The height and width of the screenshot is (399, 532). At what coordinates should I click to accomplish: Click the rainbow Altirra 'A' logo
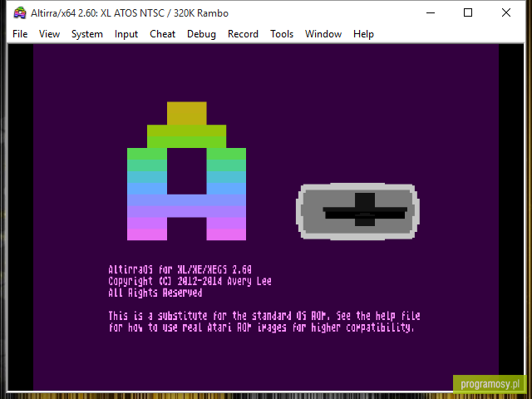click(186, 171)
